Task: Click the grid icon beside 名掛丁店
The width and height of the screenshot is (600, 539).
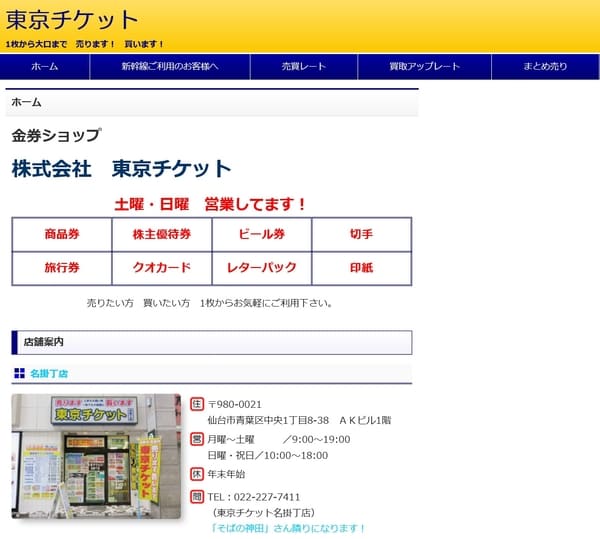Action: click(x=19, y=373)
